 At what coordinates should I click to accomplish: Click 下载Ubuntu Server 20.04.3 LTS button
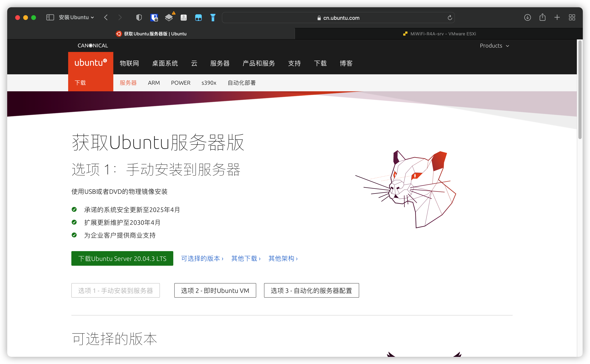[122, 258]
